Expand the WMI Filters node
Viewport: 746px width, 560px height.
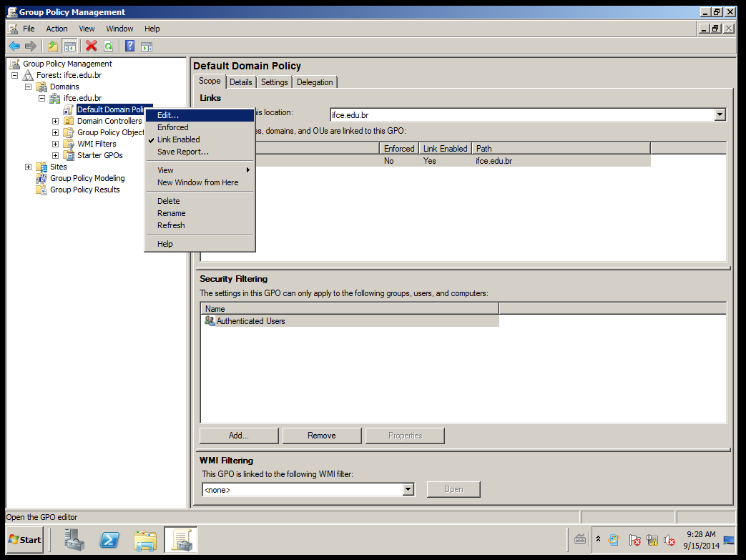click(55, 144)
